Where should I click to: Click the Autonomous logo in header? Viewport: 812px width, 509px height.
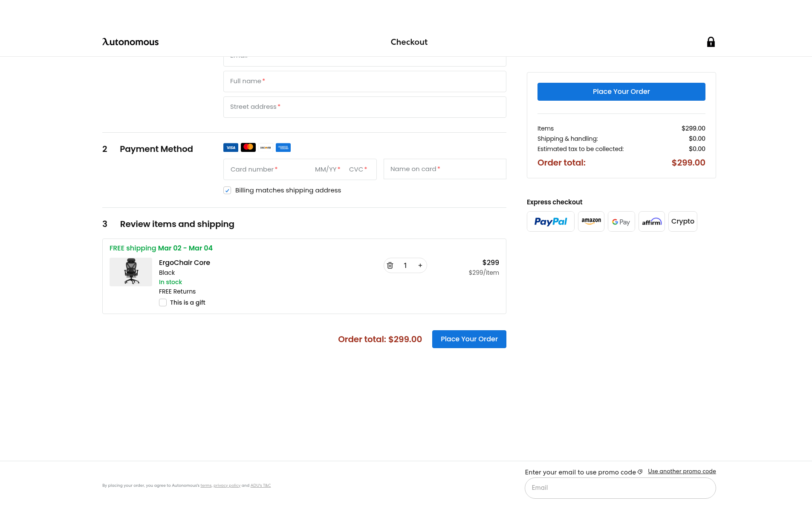click(x=130, y=42)
